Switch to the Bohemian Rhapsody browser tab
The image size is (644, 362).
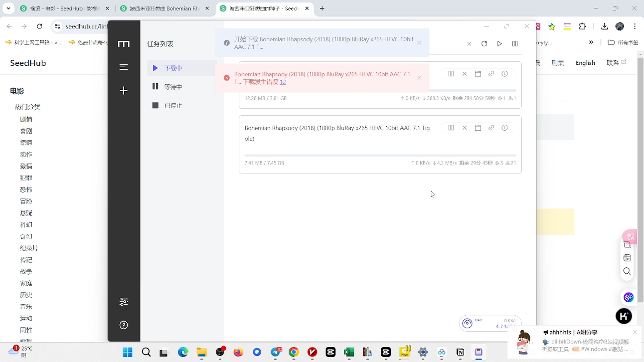click(165, 8)
